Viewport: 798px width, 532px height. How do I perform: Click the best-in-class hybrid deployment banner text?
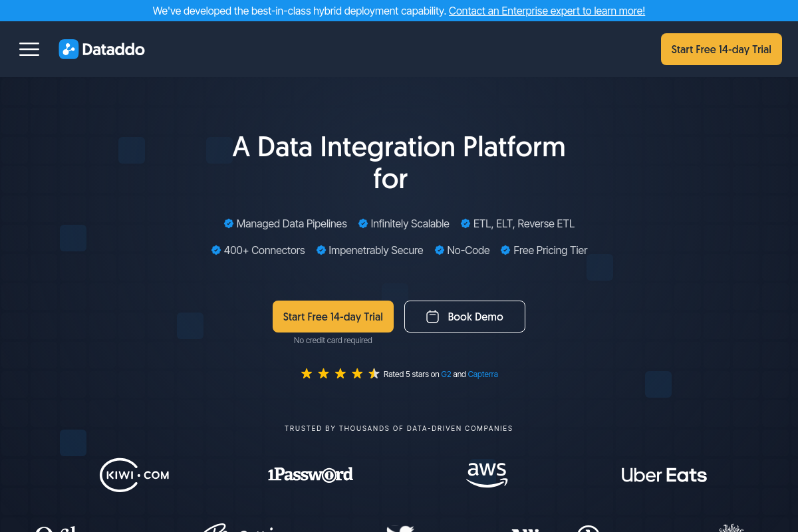point(299,11)
